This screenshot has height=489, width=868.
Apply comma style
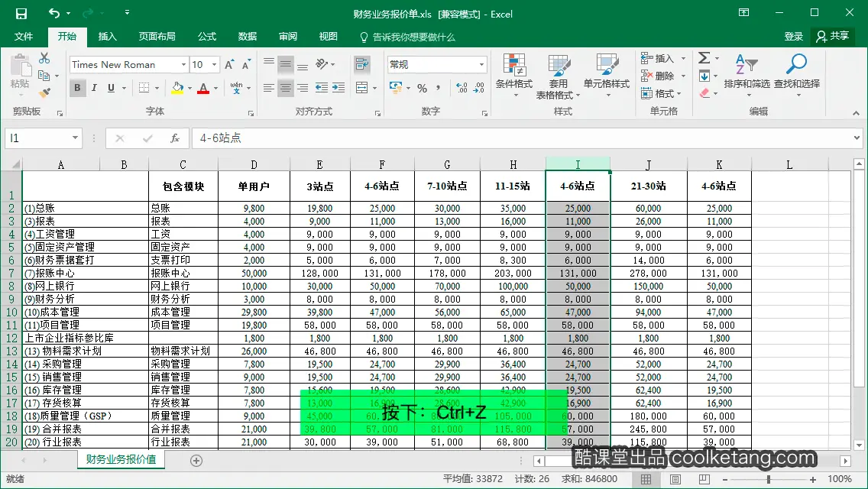(x=438, y=88)
